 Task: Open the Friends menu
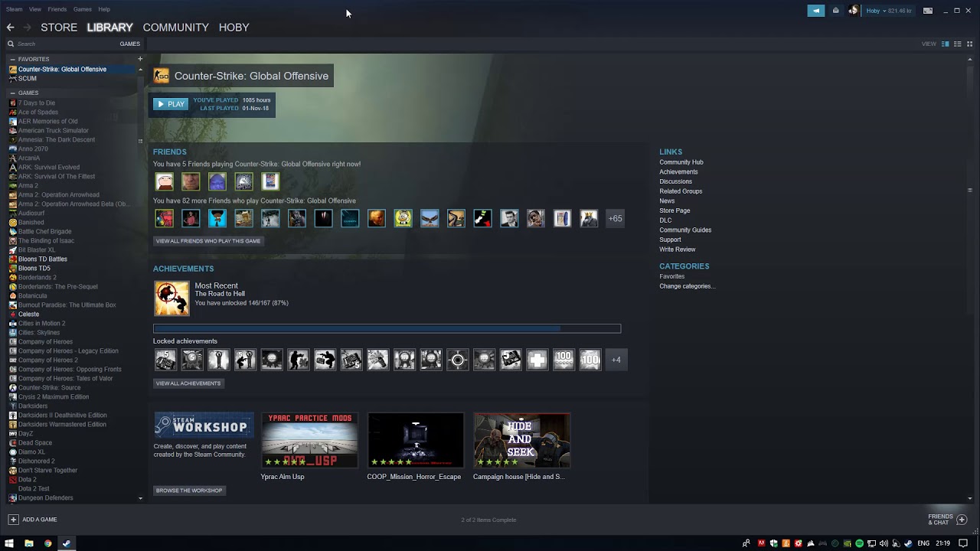57,9
